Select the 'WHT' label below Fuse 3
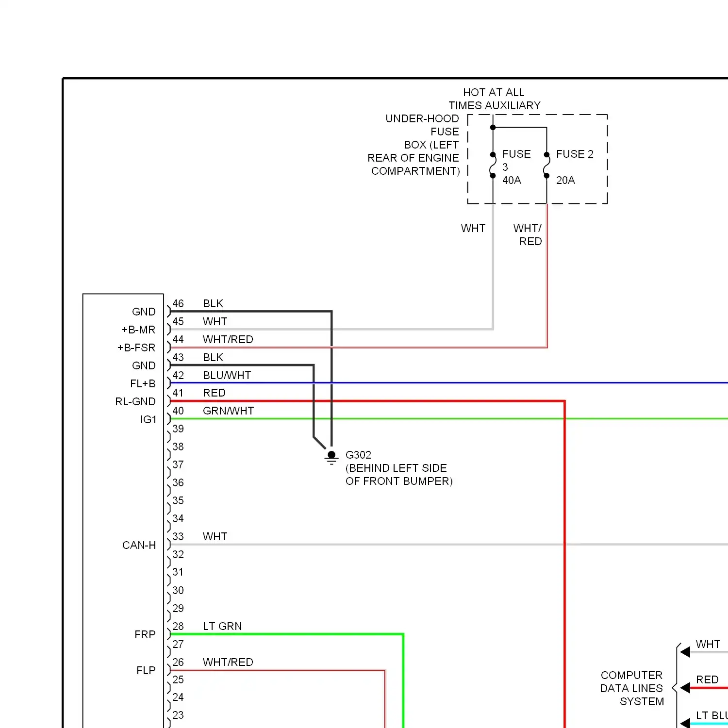This screenshot has width=728, height=728. [x=473, y=228]
